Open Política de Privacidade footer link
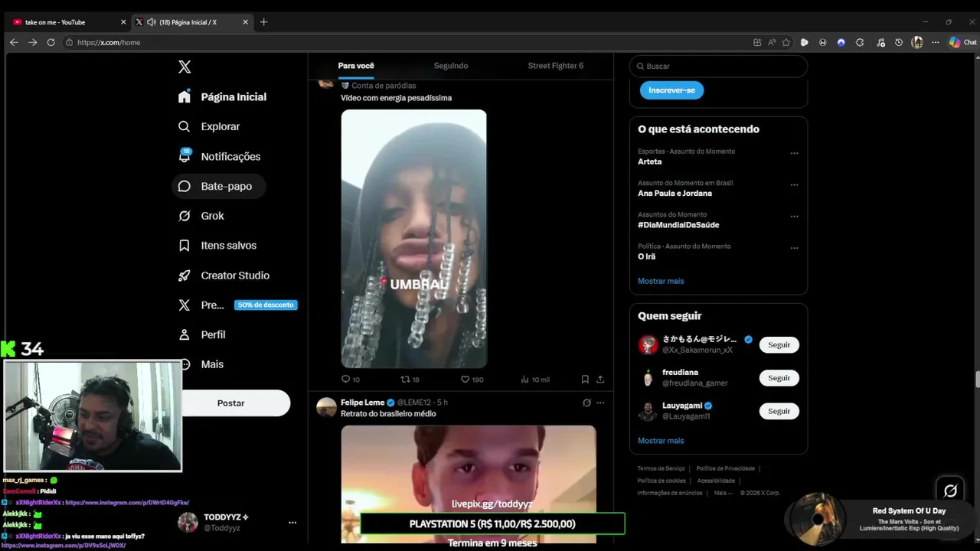The height and width of the screenshot is (551, 980). [725, 468]
